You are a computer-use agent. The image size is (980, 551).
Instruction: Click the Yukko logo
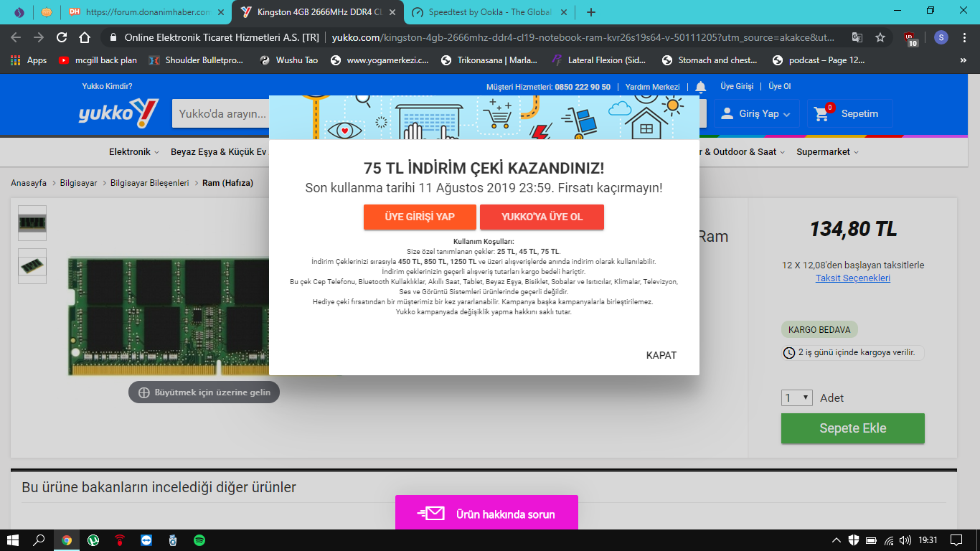click(x=118, y=113)
